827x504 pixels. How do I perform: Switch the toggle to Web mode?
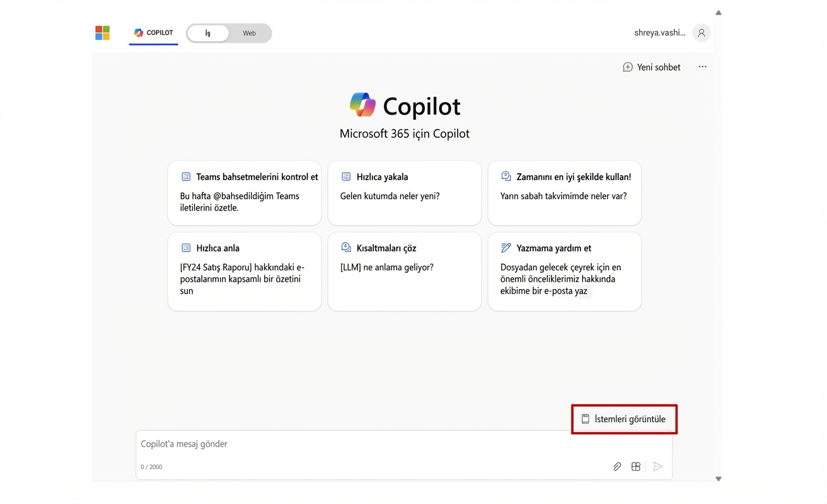(x=248, y=33)
